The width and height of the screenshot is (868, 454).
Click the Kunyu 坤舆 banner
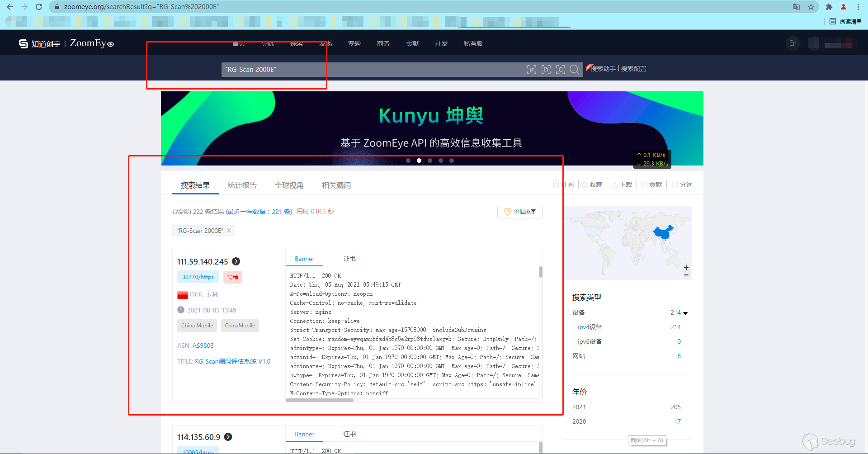click(x=432, y=128)
